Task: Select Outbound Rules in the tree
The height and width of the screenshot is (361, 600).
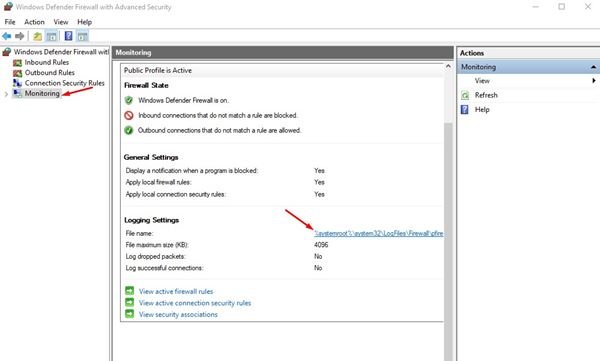Action: tap(50, 73)
